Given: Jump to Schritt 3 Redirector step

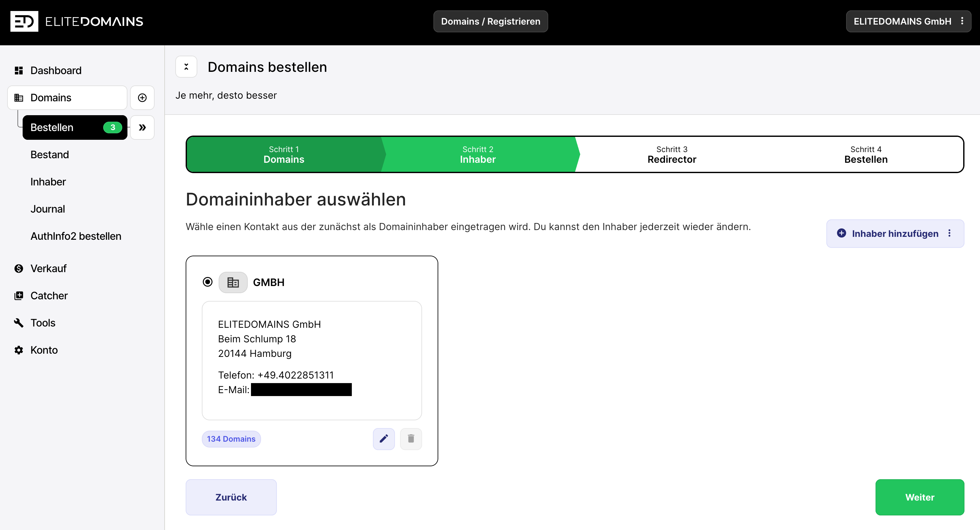Looking at the screenshot, I should point(672,154).
